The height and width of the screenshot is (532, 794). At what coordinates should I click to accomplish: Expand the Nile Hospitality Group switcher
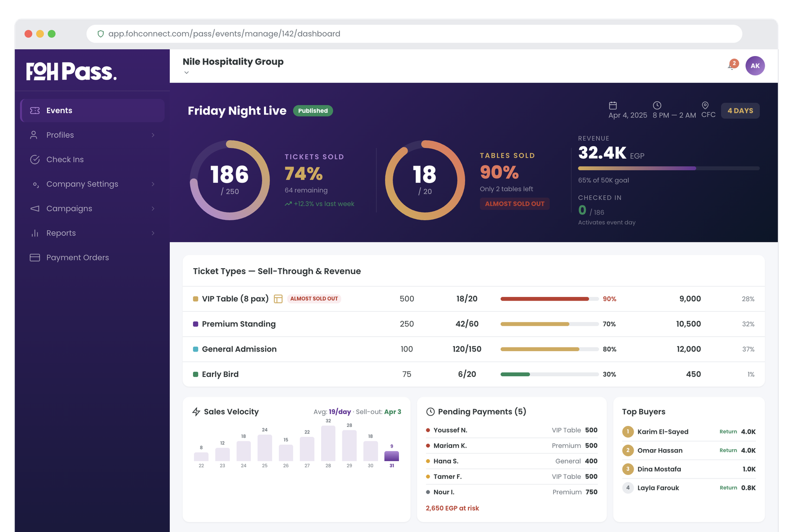187,72
